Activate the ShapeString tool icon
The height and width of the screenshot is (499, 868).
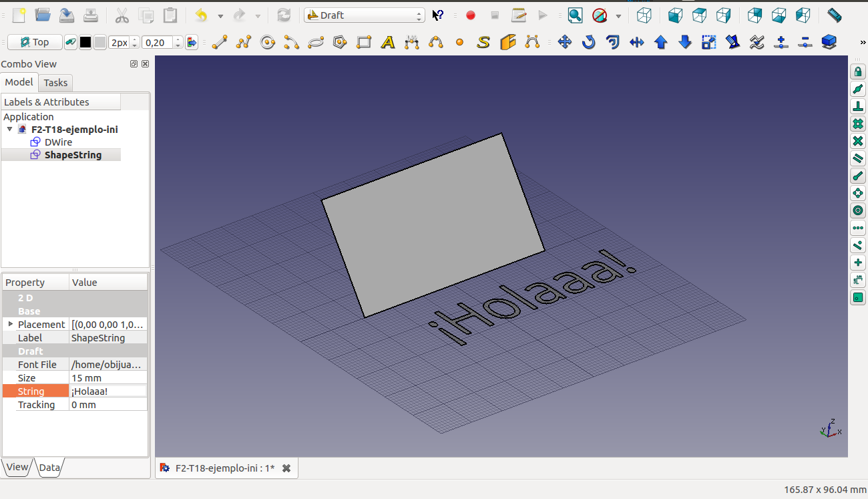click(x=483, y=43)
